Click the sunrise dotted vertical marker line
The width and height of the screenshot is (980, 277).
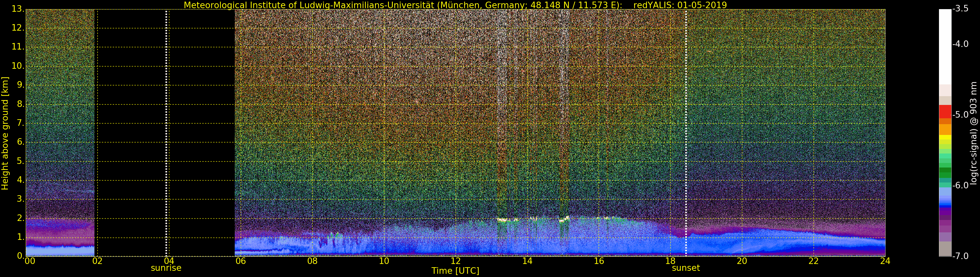click(x=167, y=133)
